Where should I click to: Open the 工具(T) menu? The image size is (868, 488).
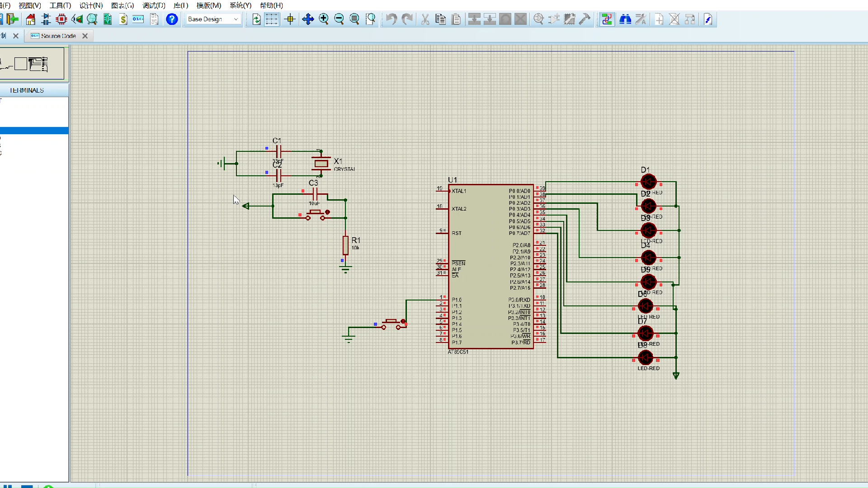[60, 5]
